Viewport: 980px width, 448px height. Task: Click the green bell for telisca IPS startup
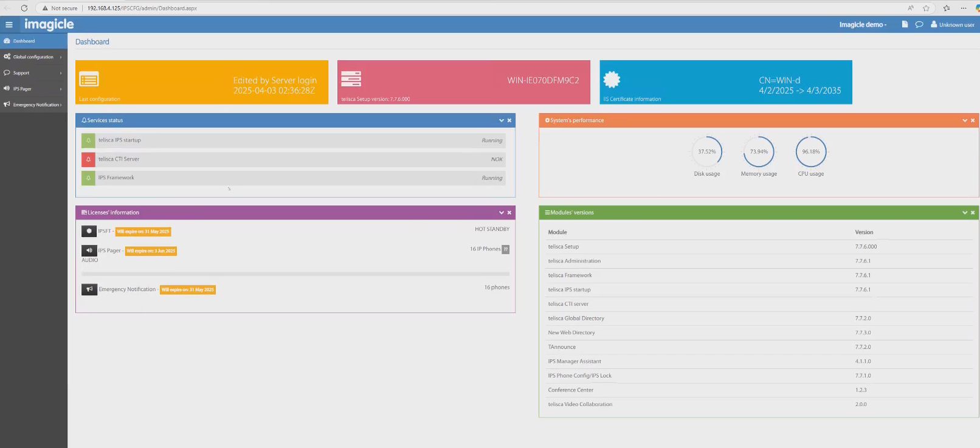pos(88,140)
